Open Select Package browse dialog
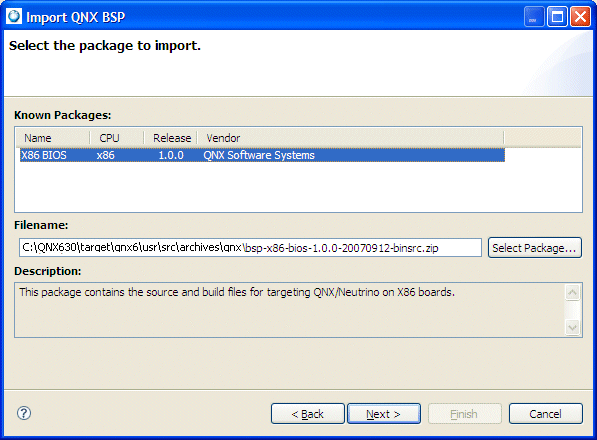 pos(535,248)
